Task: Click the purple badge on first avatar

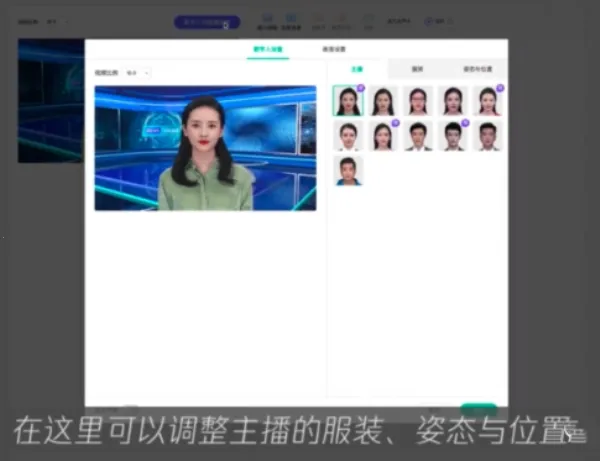Action: [360, 88]
